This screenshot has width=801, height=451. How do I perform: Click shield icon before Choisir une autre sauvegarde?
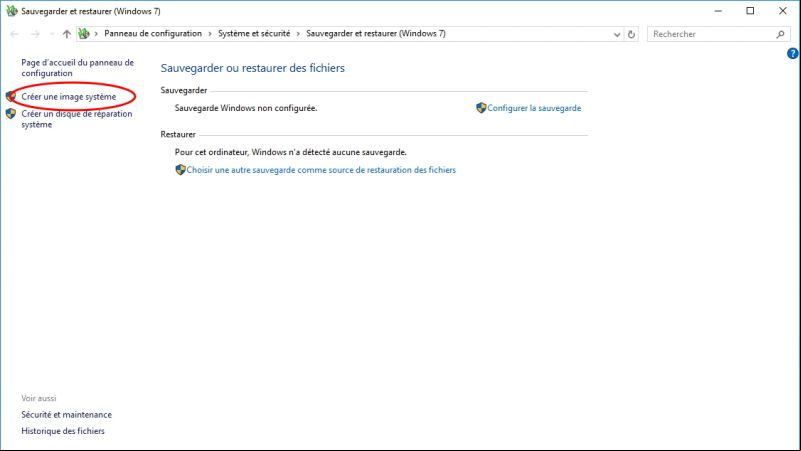click(x=180, y=170)
